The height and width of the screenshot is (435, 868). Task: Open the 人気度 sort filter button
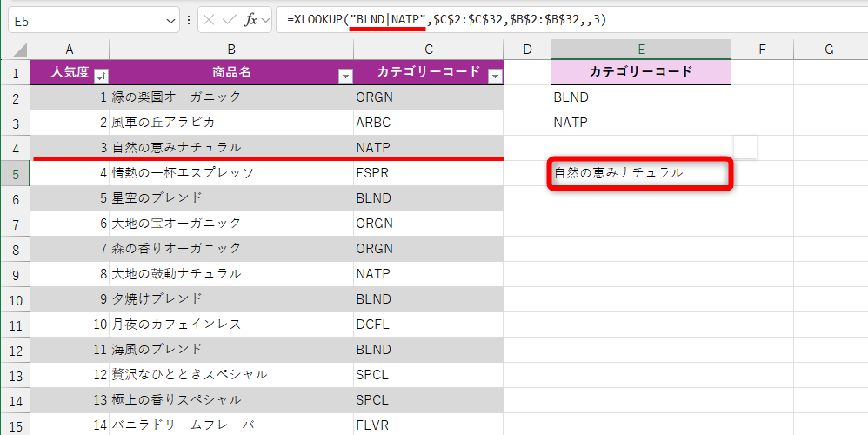point(101,77)
